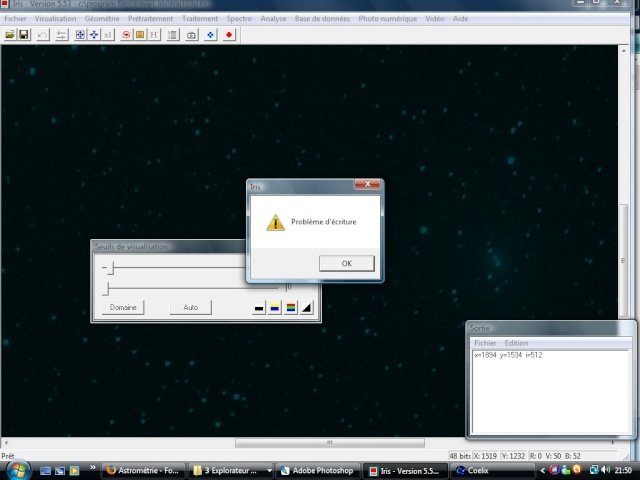The width and height of the screenshot is (640, 480).
Task: Click the camera toolbar icon
Action: click(191, 35)
